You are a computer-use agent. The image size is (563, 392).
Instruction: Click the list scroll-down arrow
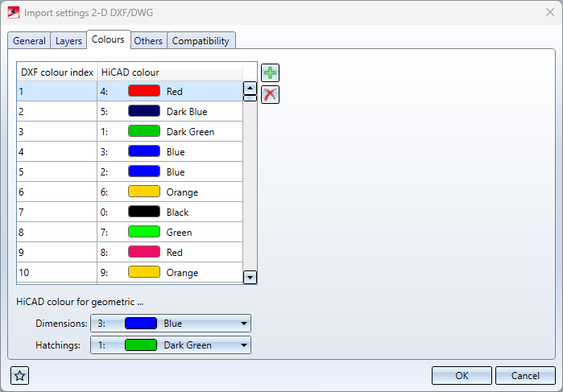click(x=250, y=278)
